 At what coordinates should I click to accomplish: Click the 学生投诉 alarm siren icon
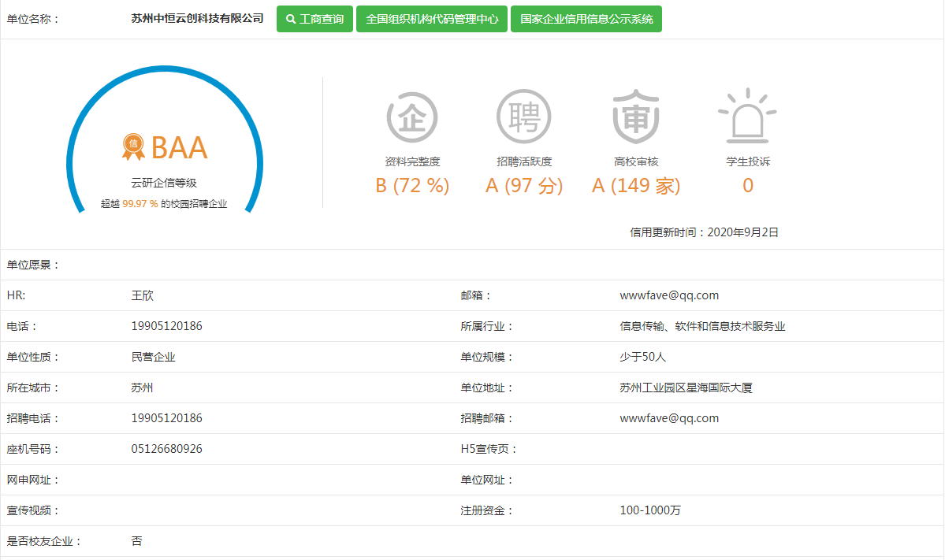(x=747, y=117)
